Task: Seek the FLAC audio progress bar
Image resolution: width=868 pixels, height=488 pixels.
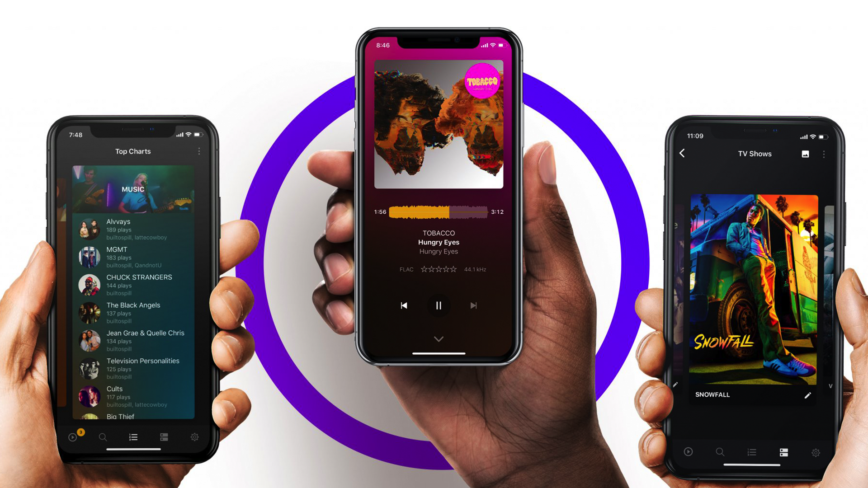Action: 434,211
